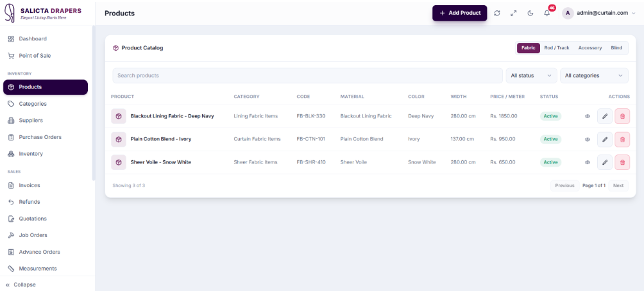Screen dimensions: 644x291
Task: Delete Plain Cotton Blend with trash icon
Action: pyautogui.click(x=622, y=139)
